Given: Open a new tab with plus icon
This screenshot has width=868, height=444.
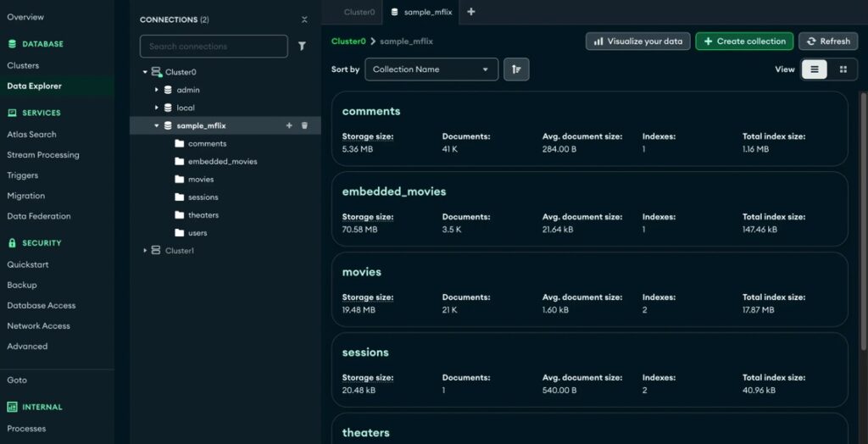Looking at the screenshot, I should 470,12.
